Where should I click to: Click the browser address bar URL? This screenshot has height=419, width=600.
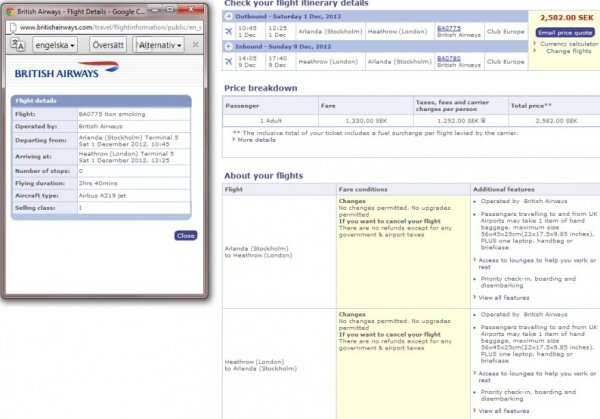(x=110, y=26)
